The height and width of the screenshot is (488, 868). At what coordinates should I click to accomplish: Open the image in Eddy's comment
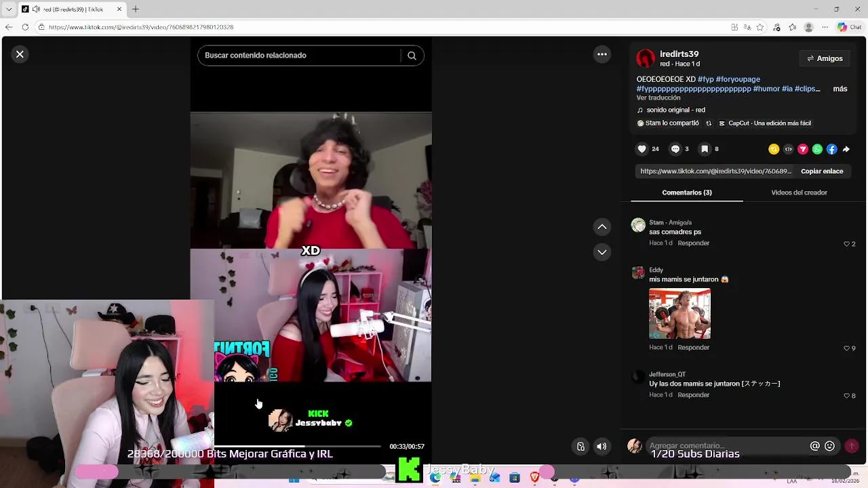tap(679, 314)
